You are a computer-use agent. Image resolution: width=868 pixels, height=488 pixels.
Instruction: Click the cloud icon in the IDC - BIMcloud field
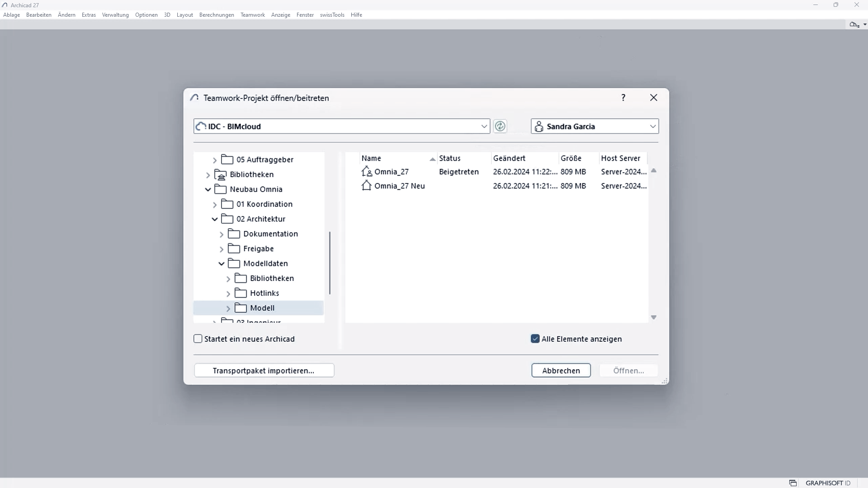coord(201,126)
